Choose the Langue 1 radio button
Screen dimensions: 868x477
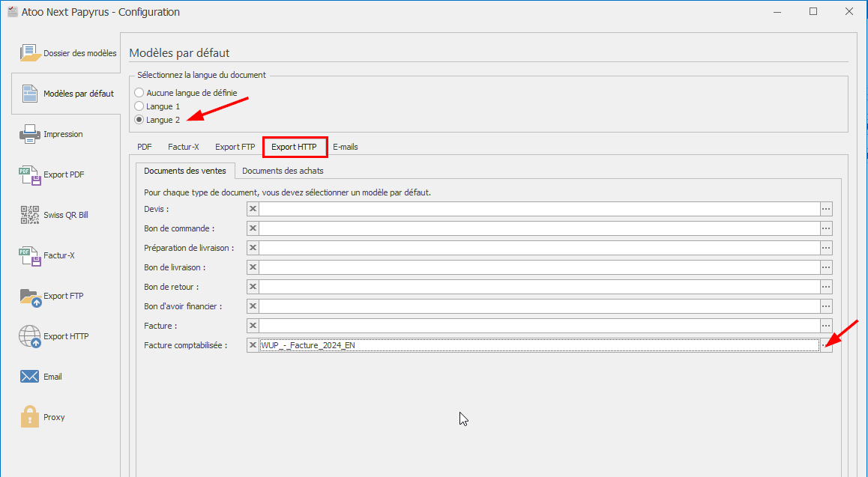tap(139, 106)
